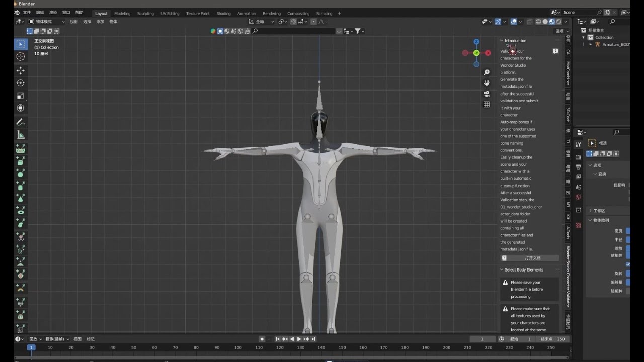Screen dimensions: 644x362
Task: Collapse the 物体散列 panel
Action: 590,220
